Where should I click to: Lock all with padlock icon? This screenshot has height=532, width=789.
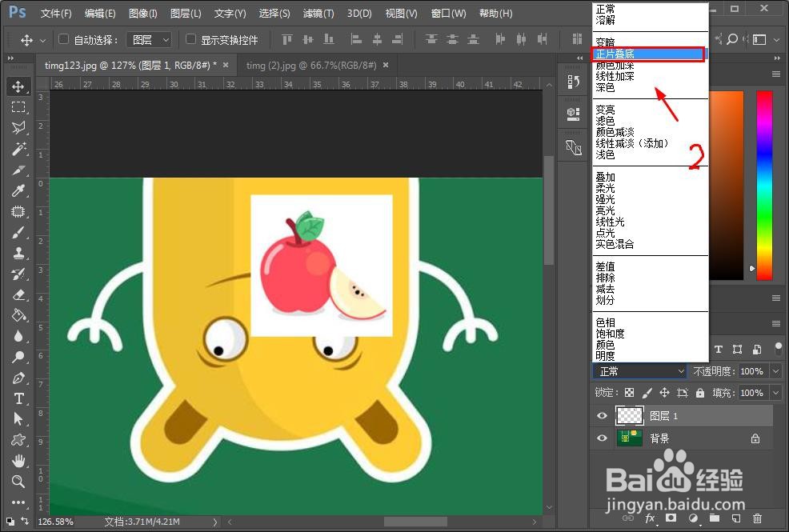pos(700,393)
